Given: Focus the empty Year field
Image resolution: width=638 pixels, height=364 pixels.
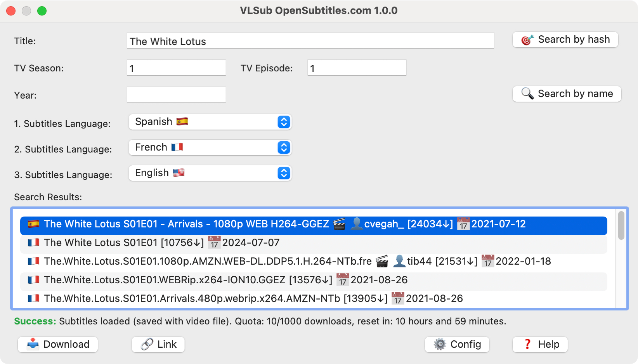Looking at the screenshot, I should click(x=176, y=95).
